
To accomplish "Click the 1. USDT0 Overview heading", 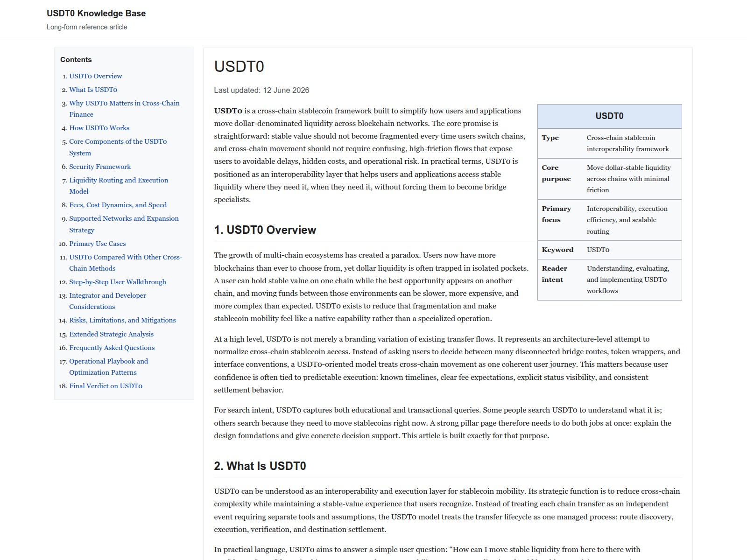I will [265, 230].
